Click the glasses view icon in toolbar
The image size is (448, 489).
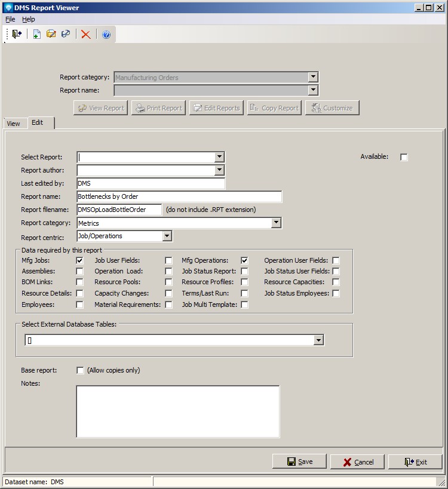66,35
